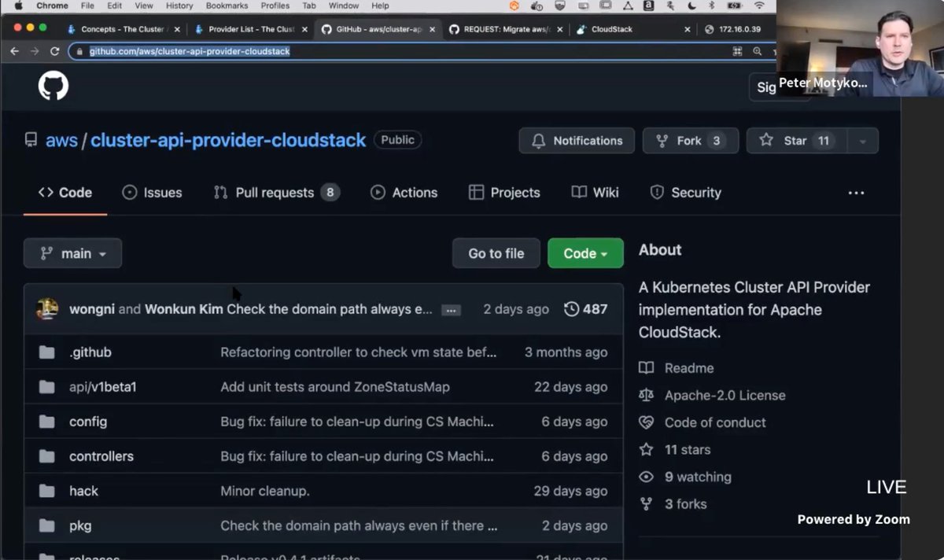Switch to the Code tab

(x=65, y=193)
